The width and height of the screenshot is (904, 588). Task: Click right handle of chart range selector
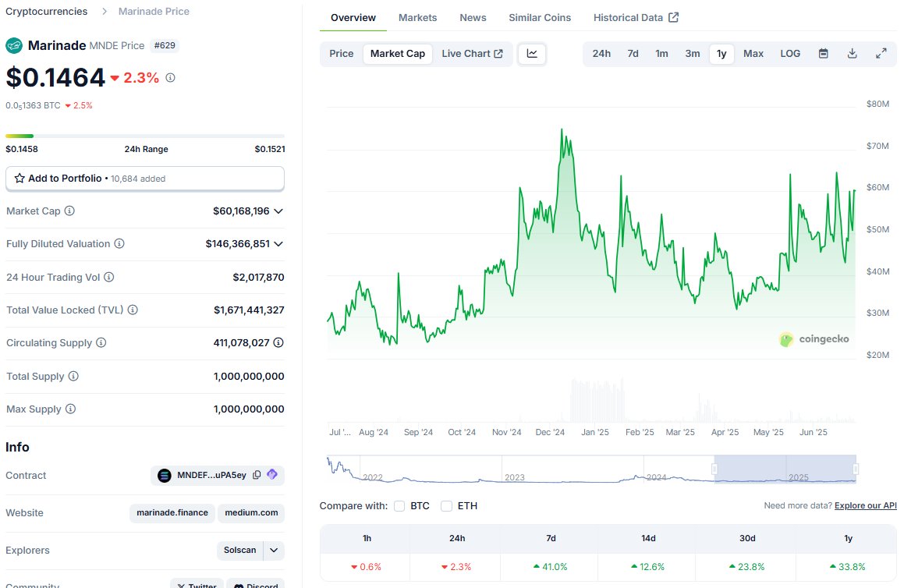pos(856,469)
